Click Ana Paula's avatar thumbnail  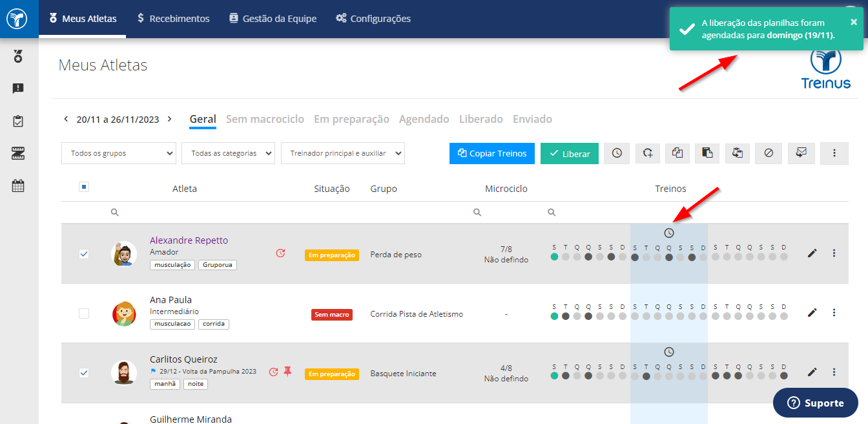[x=124, y=313]
